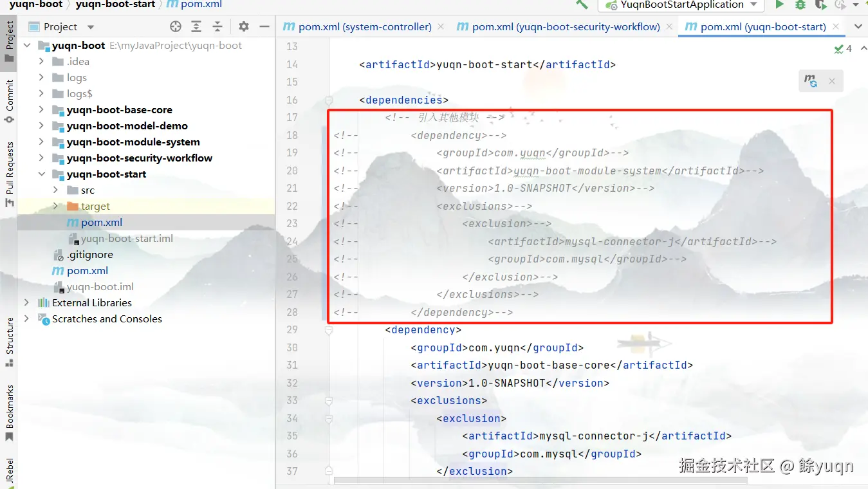Open the Project view dropdown arrow

90,27
